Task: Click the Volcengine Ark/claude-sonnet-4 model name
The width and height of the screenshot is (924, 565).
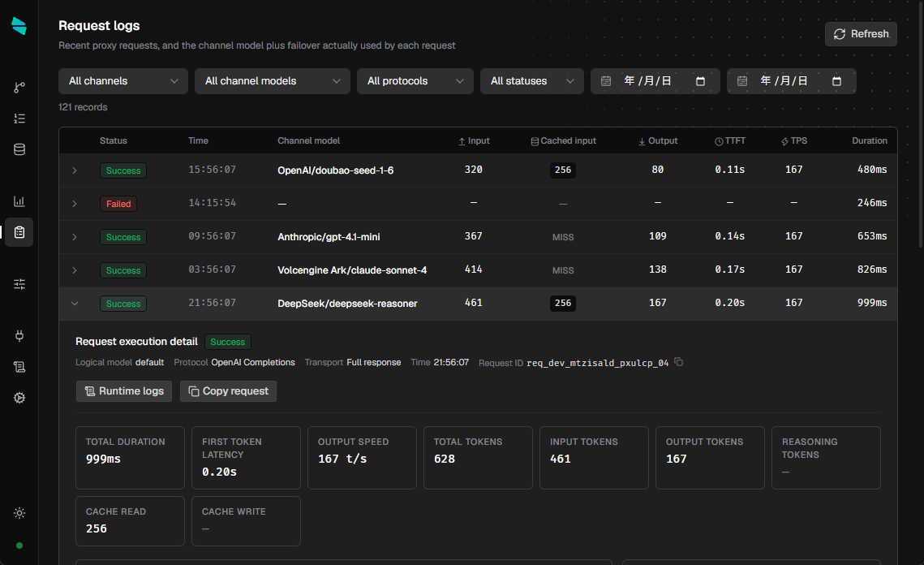Action: click(352, 270)
